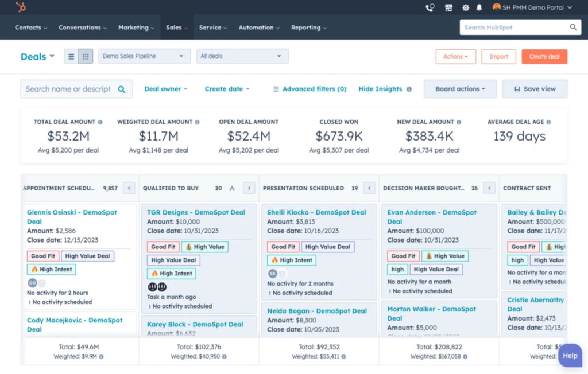This screenshot has width=588, height=374.
Task: Click the deal search magnifier icon
Action: (x=122, y=89)
